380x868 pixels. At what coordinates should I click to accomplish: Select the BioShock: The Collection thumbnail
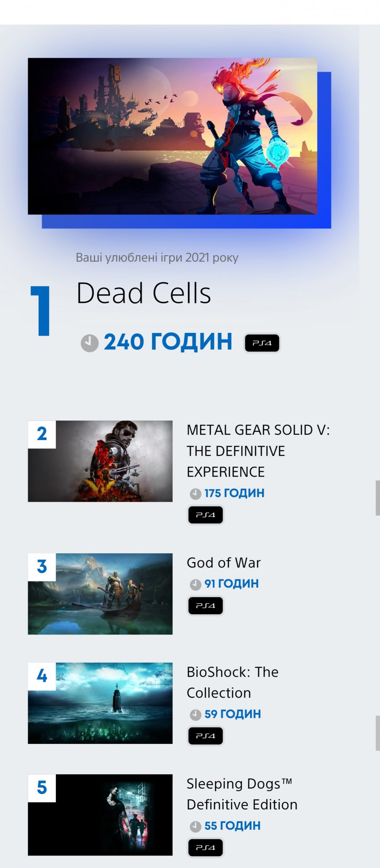[100, 703]
